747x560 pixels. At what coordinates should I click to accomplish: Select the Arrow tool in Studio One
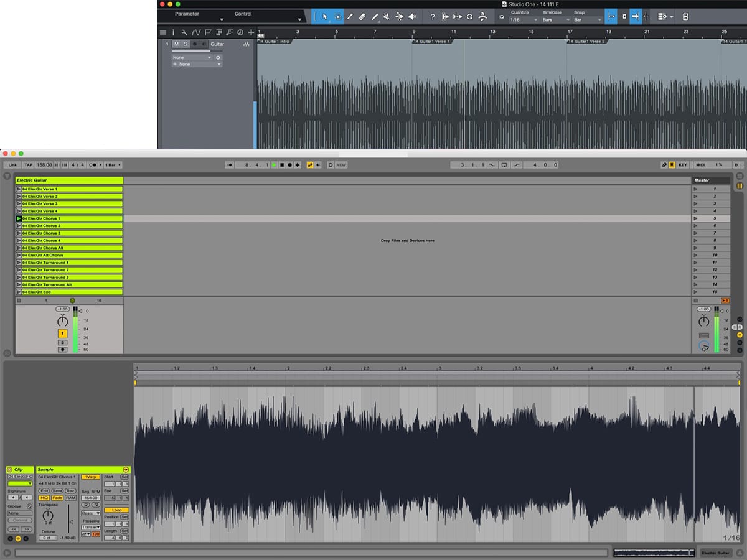pyautogui.click(x=324, y=17)
